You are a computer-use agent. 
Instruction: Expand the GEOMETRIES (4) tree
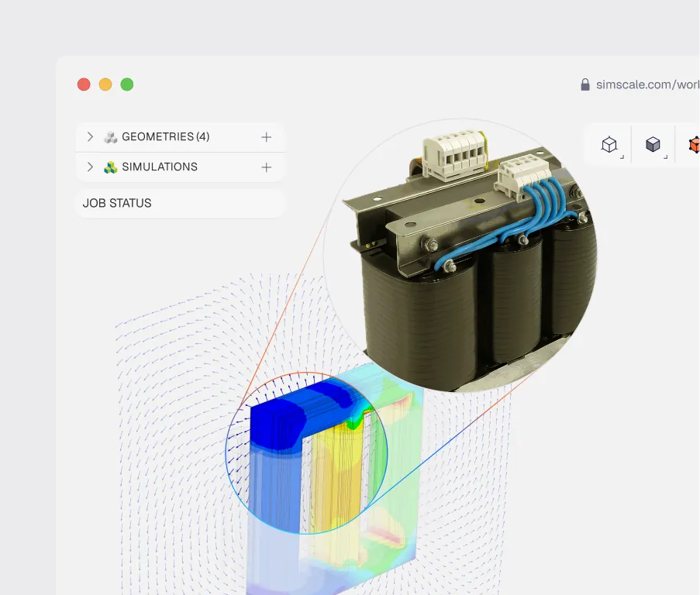pyautogui.click(x=90, y=136)
